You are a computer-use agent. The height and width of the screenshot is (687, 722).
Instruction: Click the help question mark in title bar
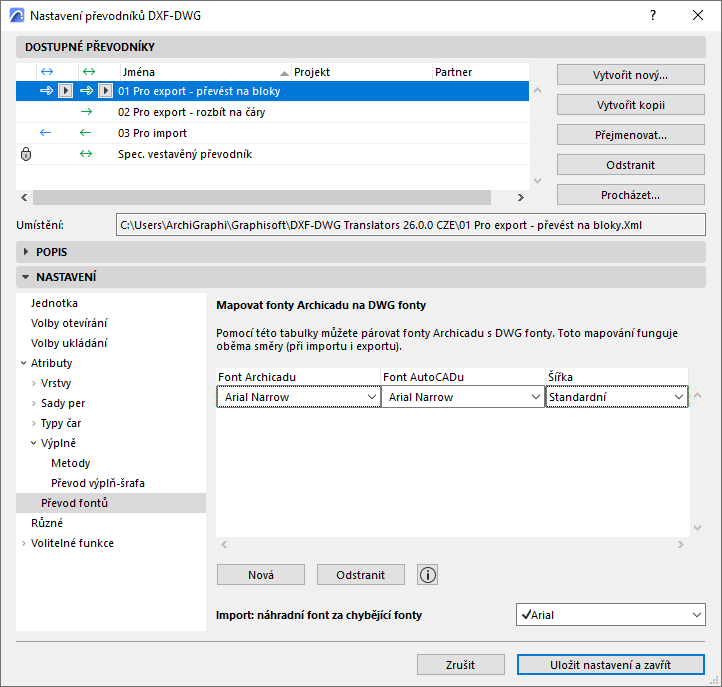pos(653,16)
